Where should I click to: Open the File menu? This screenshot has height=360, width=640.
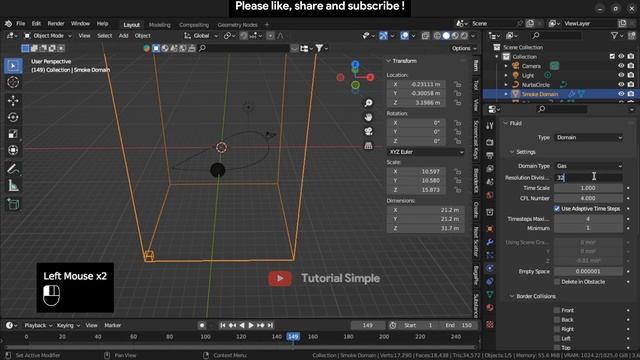click(x=20, y=24)
